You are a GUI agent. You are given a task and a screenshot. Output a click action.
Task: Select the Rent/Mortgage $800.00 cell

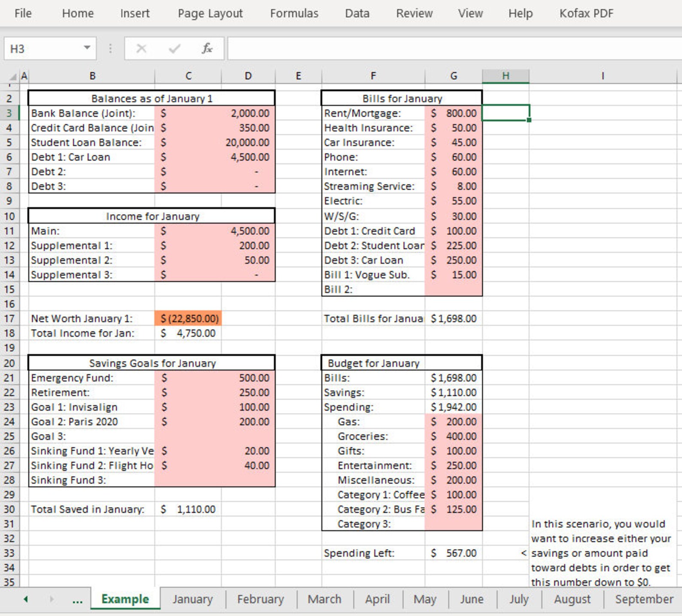click(x=454, y=113)
